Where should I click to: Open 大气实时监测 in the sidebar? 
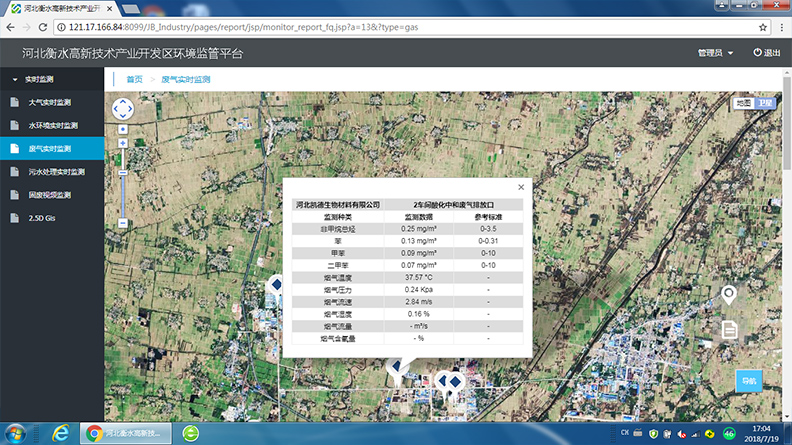(x=50, y=102)
